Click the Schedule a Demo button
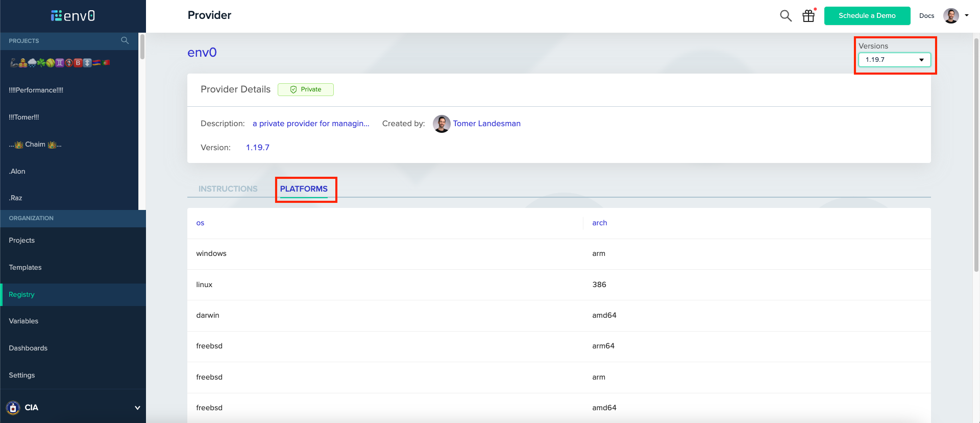 pyautogui.click(x=867, y=16)
